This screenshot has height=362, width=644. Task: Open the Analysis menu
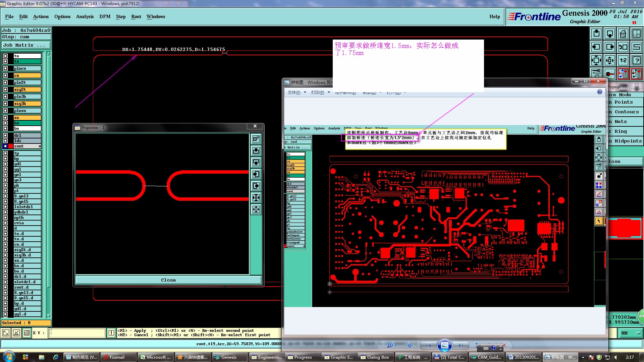(85, 16)
